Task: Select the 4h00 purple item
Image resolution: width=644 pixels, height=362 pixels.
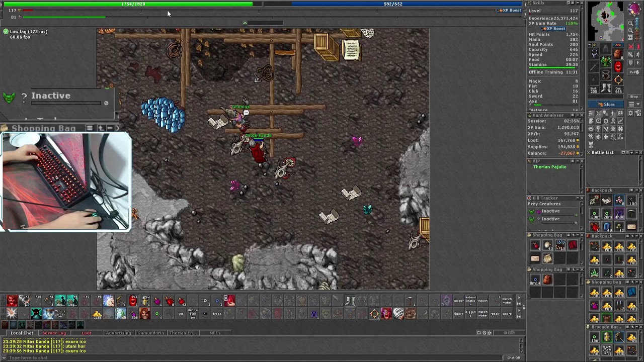Action: click(619, 213)
